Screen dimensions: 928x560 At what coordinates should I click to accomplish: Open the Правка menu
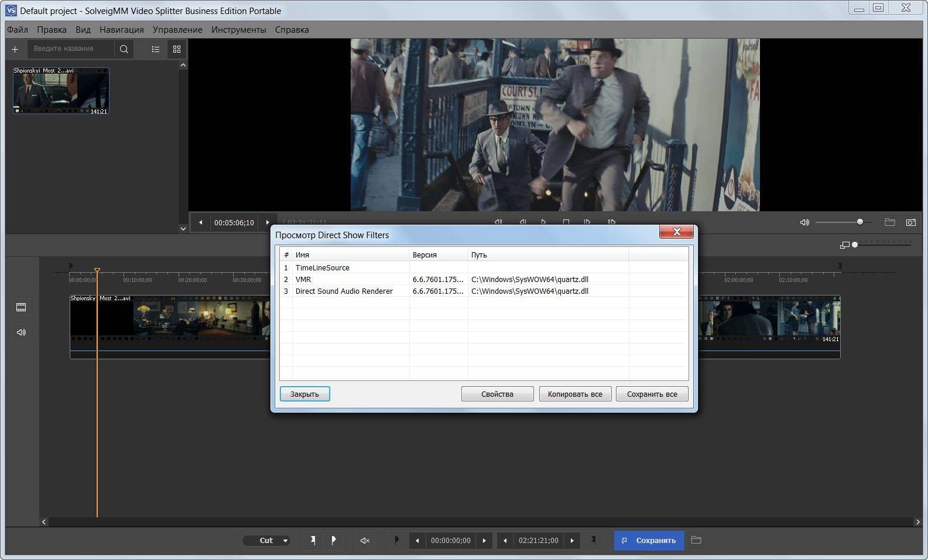[52, 29]
